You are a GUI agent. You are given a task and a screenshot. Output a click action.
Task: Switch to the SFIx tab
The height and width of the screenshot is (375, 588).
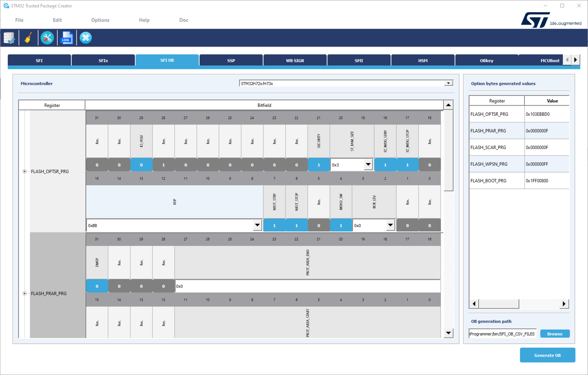(103, 60)
